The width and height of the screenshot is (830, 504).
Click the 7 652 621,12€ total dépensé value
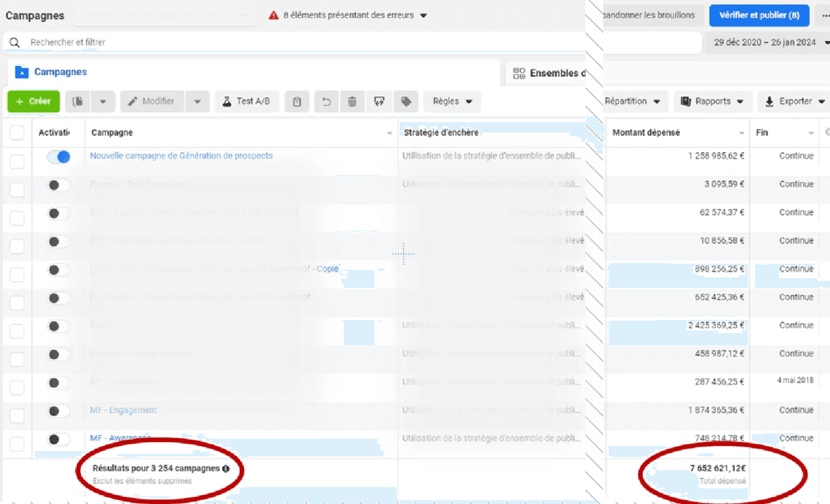tap(718, 468)
